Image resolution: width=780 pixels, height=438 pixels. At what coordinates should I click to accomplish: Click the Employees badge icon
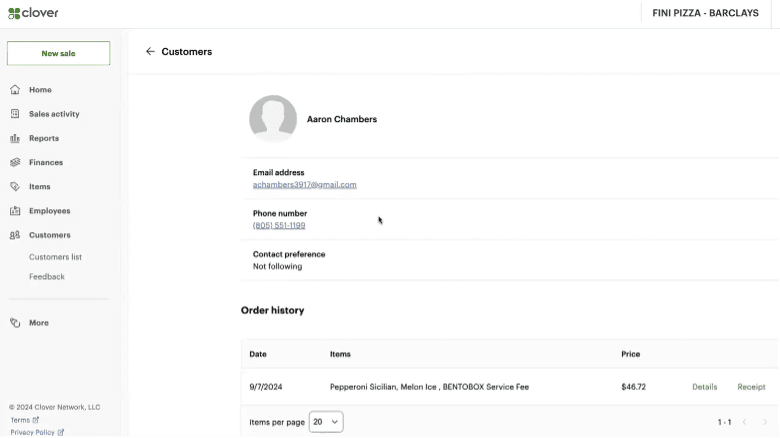pyautogui.click(x=15, y=211)
